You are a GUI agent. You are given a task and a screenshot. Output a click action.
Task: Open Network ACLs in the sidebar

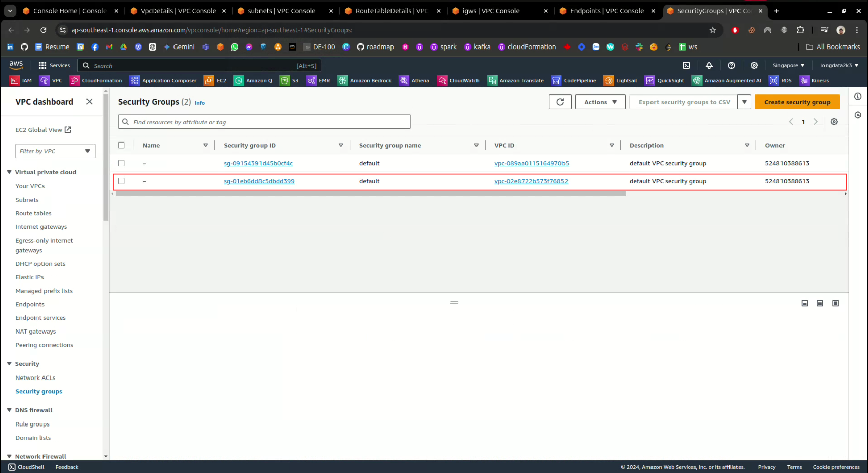pyautogui.click(x=35, y=377)
